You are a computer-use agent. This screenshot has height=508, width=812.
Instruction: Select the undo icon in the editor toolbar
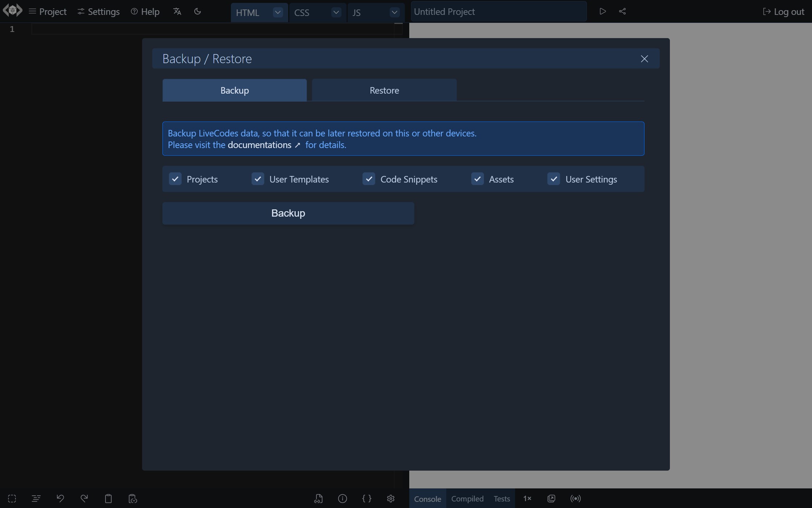coord(60,498)
